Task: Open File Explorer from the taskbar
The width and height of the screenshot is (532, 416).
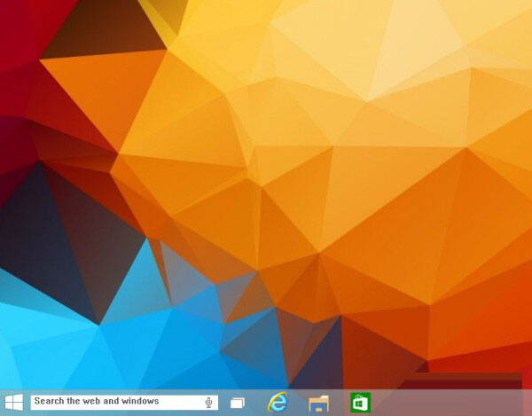Action: pyautogui.click(x=318, y=404)
